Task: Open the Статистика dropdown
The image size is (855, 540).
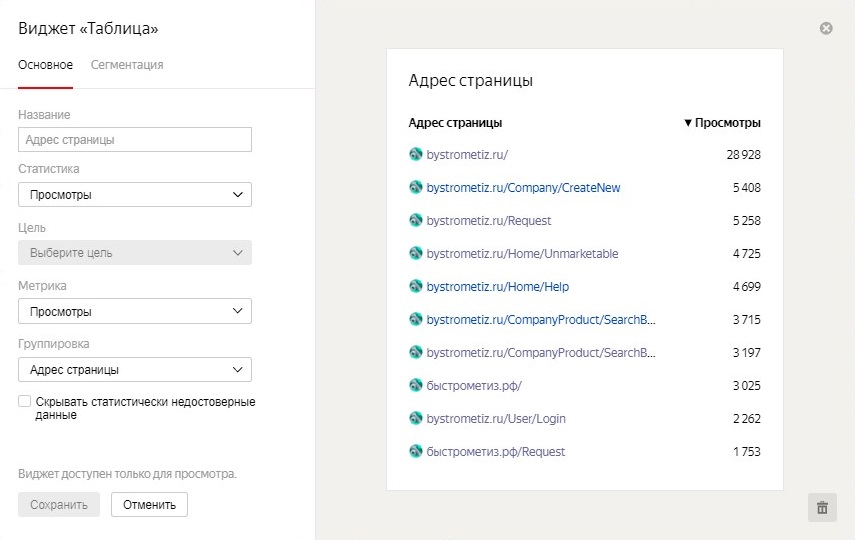Action: coord(135,195)
